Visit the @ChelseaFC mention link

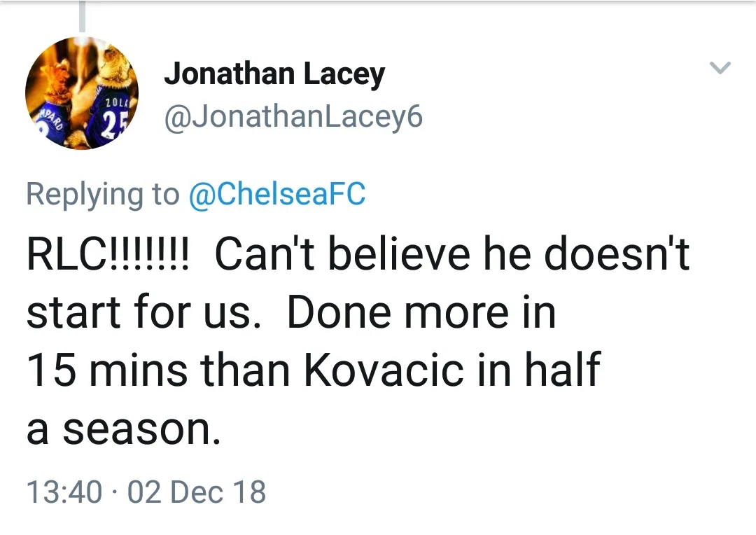click(277, 193)
